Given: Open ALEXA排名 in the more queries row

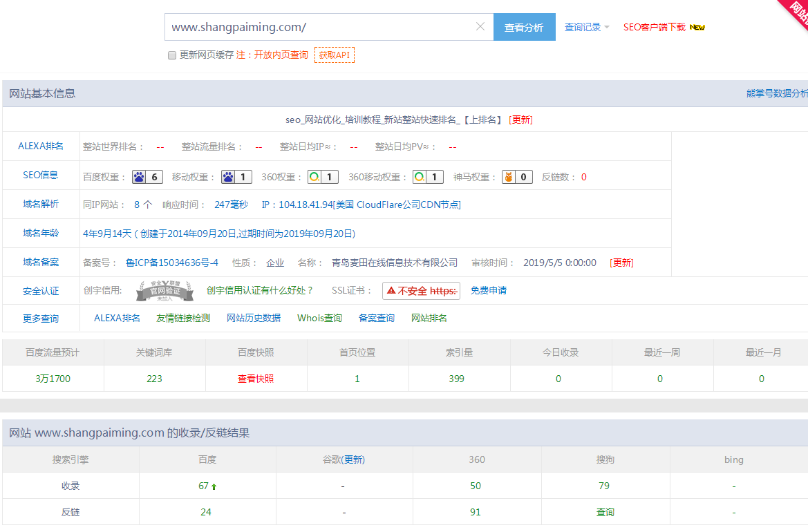Looking at the screenshot, I should click(x=117, y=319).
